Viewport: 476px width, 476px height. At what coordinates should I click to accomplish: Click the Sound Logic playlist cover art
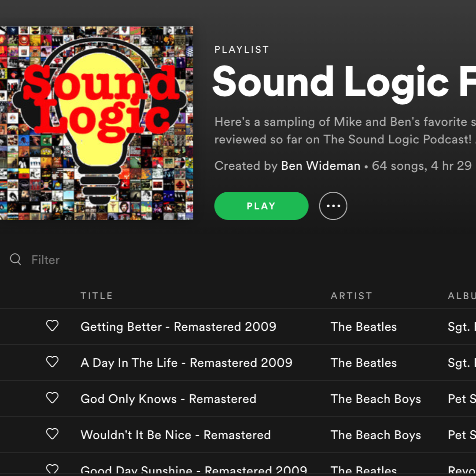point(97,123)
